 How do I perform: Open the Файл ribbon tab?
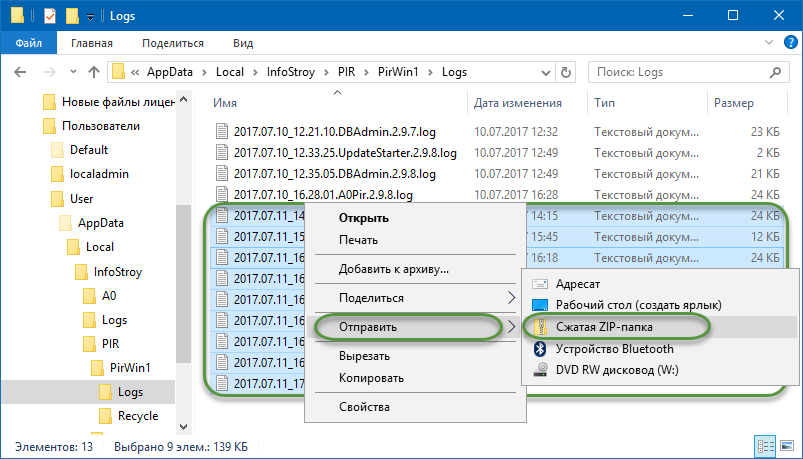[29, 43]
